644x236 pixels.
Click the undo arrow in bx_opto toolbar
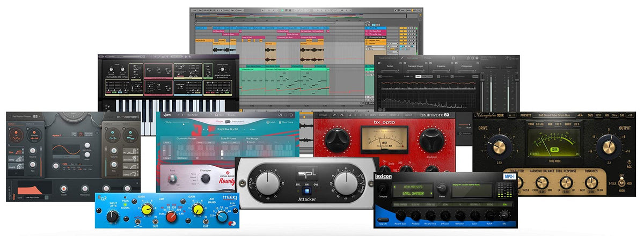tap(335, 115)
